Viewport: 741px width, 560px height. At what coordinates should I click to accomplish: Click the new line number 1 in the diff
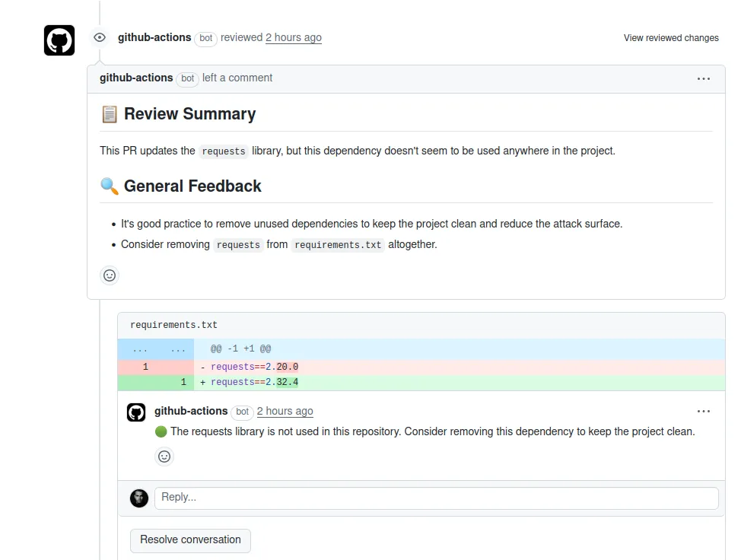click(183, 382)
